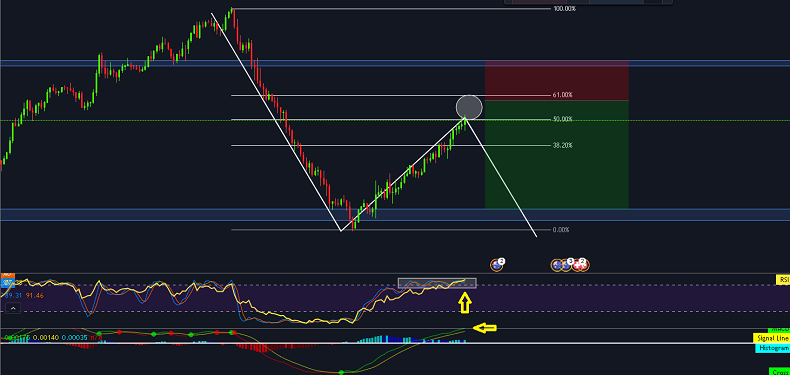The image size is (790, 375).
Task: Select the 38.20% Fibonacci level label
Action: [563, 145]
